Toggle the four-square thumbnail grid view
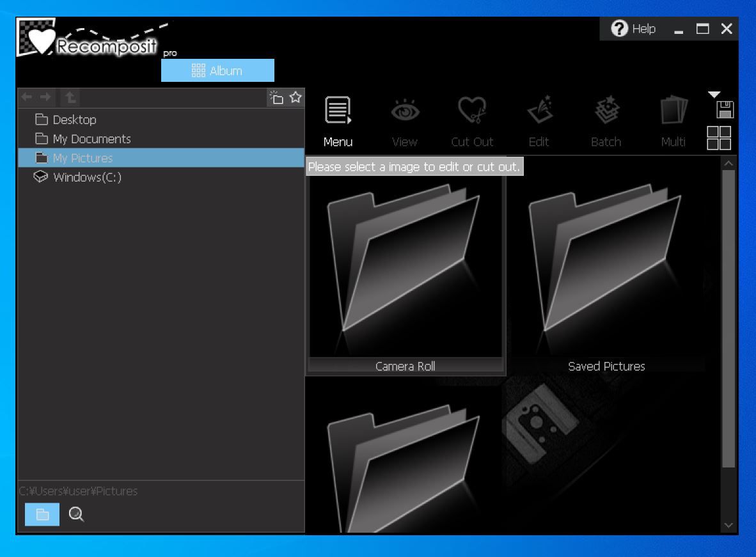The width and height of the screenshot is (756, 557). coord(719,137)
